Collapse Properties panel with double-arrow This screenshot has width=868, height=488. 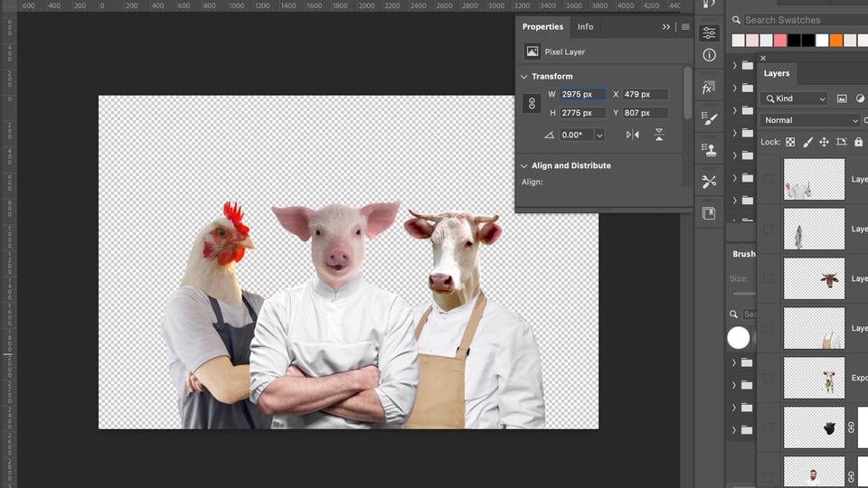tap(666, 26)
